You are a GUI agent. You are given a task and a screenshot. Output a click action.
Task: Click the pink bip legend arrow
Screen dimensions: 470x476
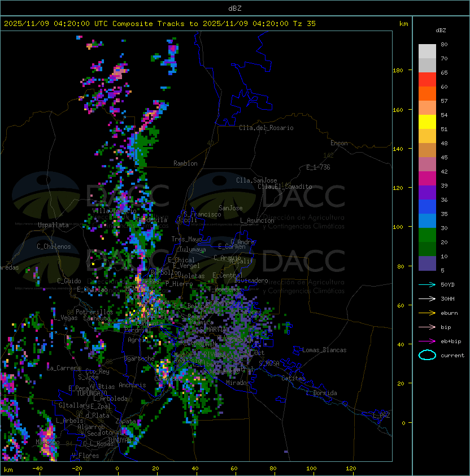tap(427, 327)
